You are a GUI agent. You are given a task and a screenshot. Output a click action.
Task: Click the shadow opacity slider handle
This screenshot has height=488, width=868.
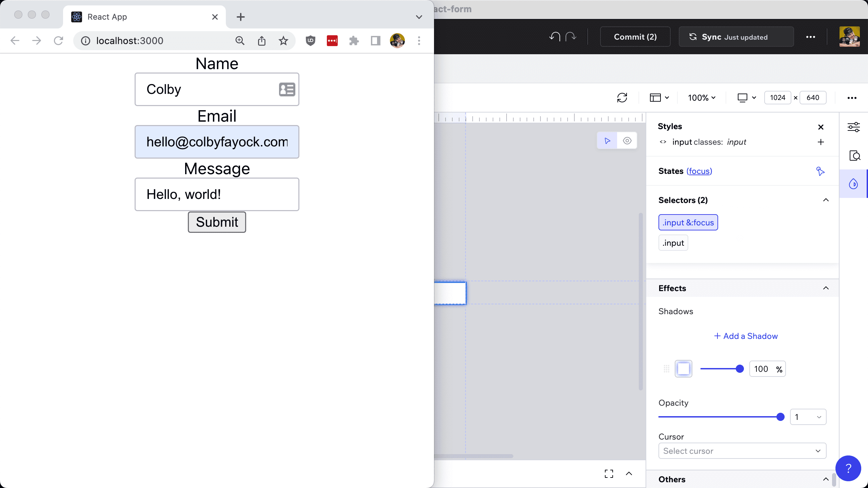[740, 369]
